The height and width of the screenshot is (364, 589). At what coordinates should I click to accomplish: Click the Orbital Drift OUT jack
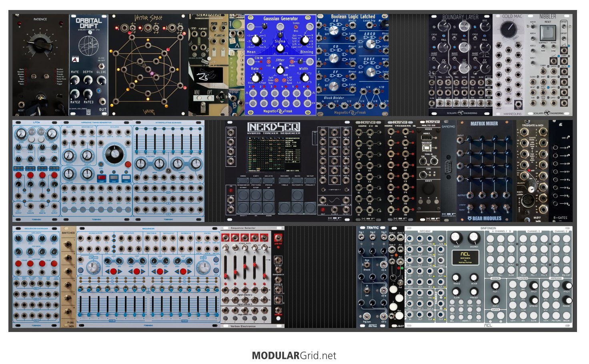pos(102,101)
